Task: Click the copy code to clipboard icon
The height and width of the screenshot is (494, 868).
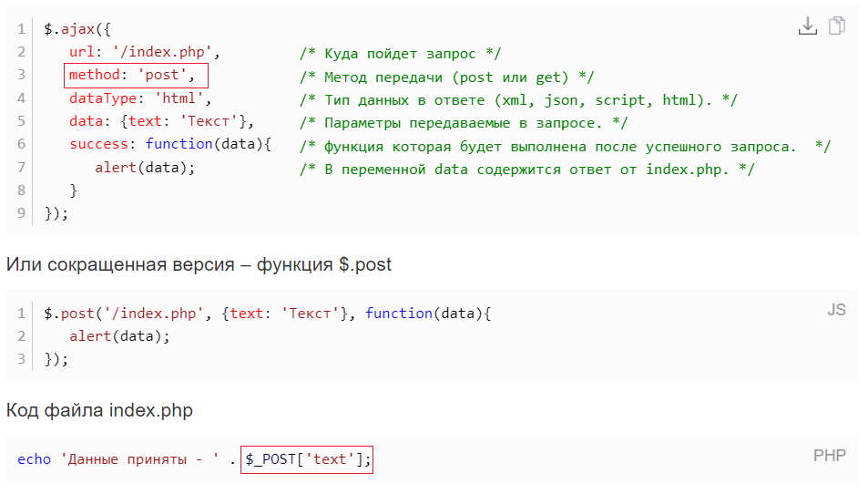Action: click(x=836, y=26)
